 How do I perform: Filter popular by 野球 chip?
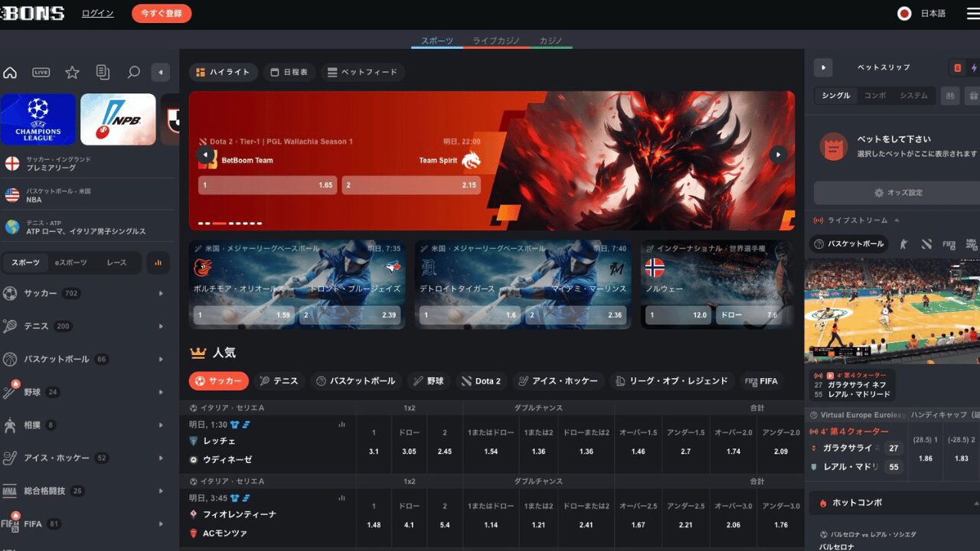pyautogui.click(x=429, y=381)
